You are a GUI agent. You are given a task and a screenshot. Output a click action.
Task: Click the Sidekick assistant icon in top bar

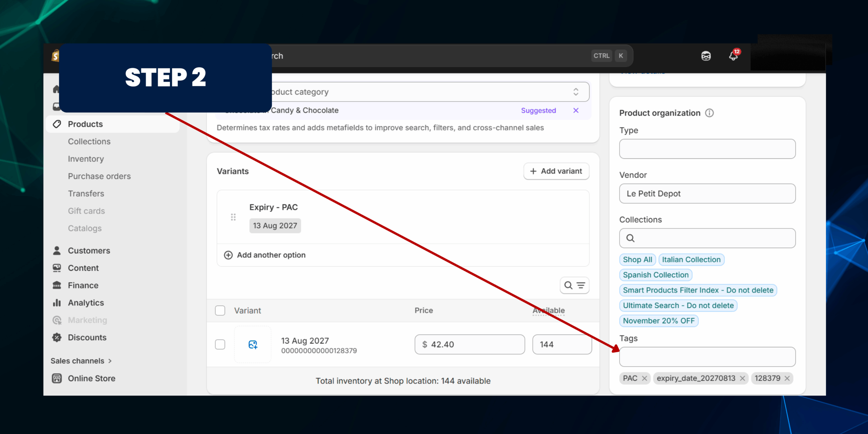(706, 56)
